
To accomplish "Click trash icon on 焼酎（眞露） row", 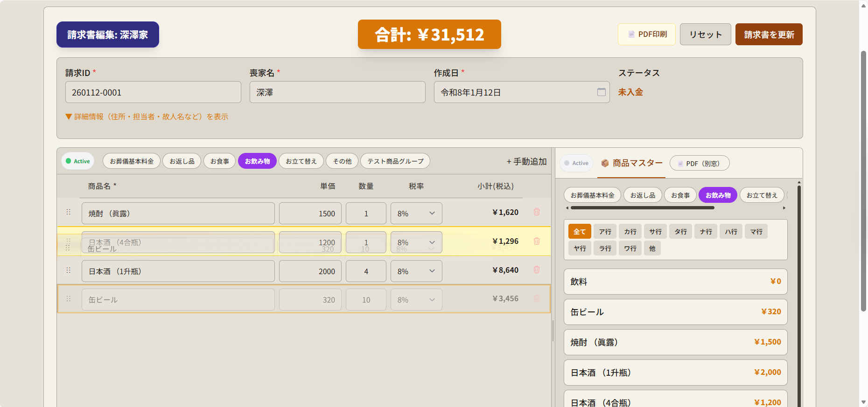I will click(x=537, y=212).
